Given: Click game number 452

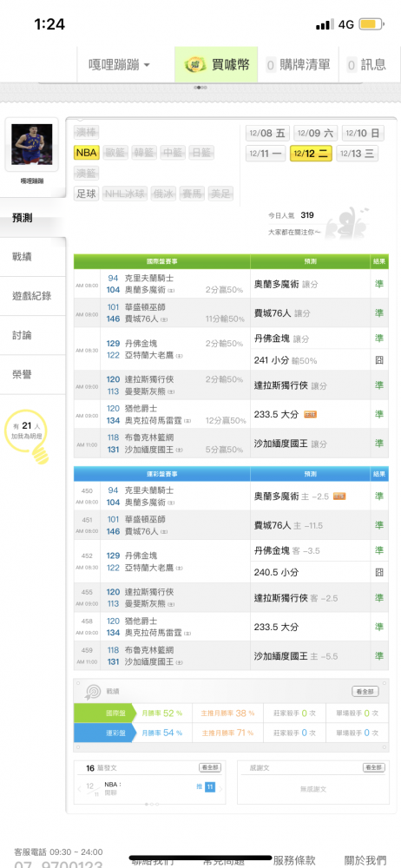Looking at the screenshot, I should [x=87, y=556].
